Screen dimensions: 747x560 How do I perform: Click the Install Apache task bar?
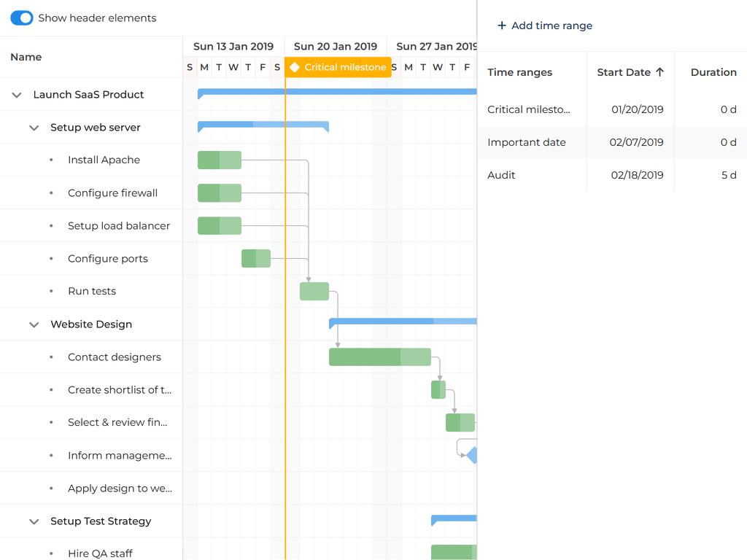219,160
